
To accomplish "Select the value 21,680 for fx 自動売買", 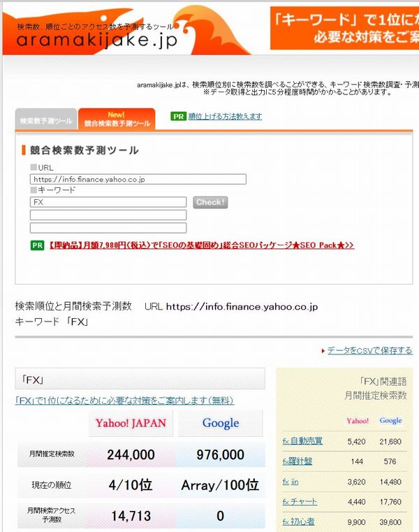I will [390, 442].
